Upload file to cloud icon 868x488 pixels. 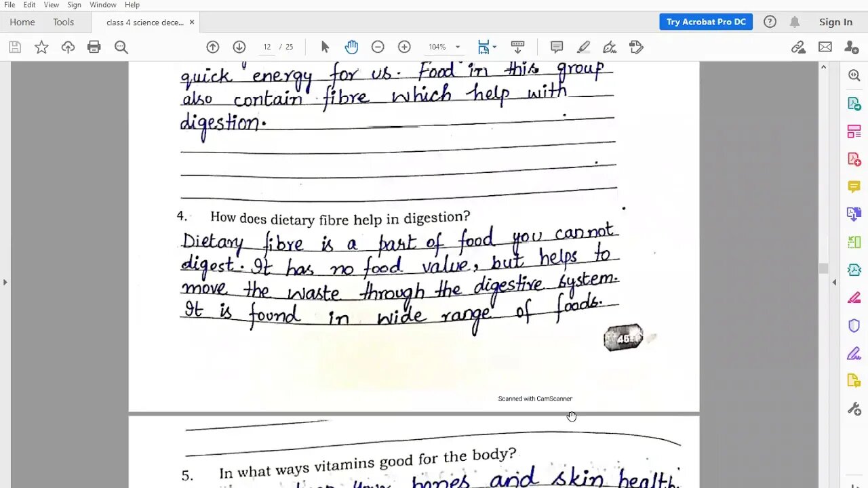[68, 47]
